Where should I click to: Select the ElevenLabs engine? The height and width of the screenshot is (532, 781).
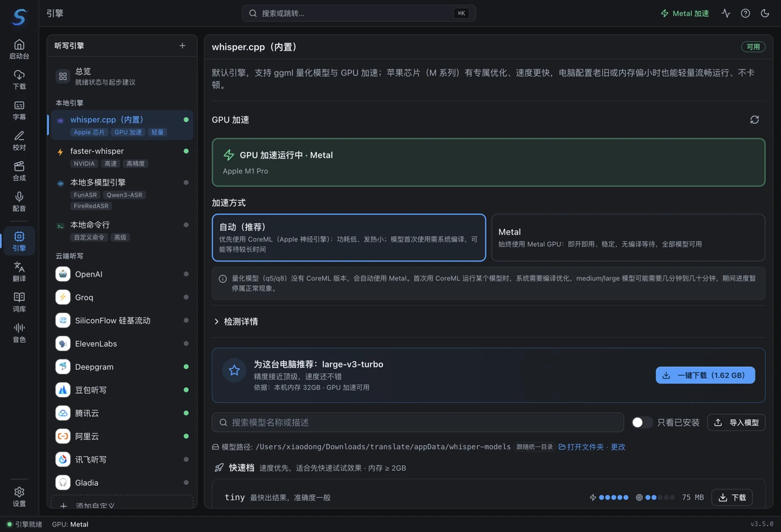pos(123,343)
